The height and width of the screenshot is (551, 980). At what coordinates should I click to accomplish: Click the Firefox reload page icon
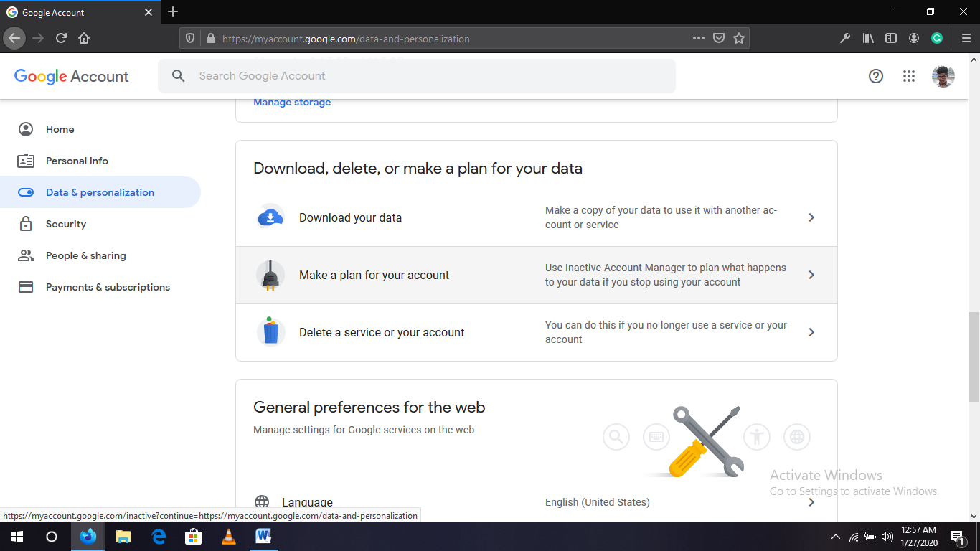tap(61, 38)
